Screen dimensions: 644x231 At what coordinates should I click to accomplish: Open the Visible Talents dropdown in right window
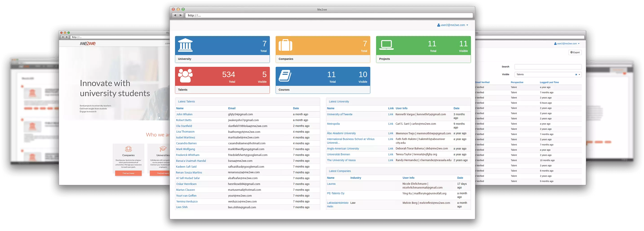[x=548, y=75]
